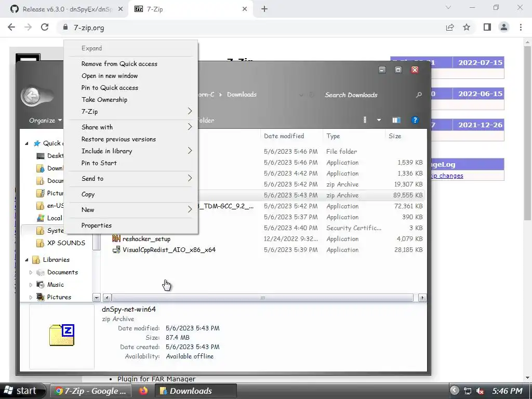Select Pin to Start
The height and width of the screenshot is (399, 532).
(x=131, y=163)
